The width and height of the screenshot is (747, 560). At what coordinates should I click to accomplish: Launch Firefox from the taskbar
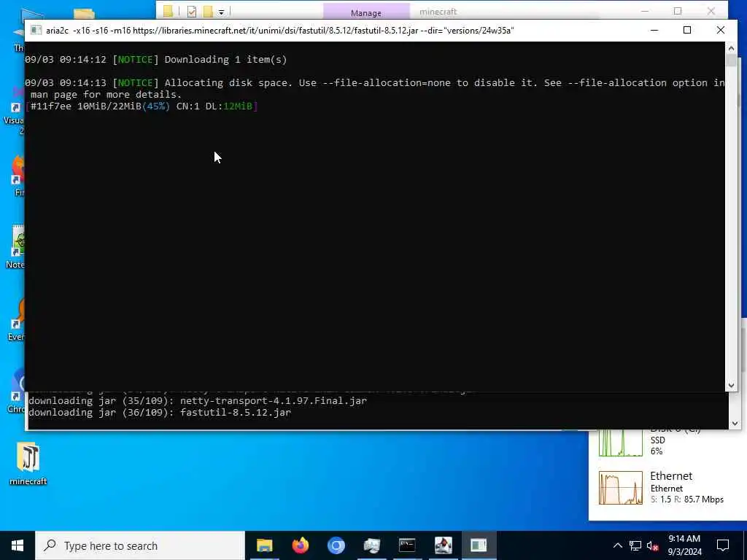coord(300,545)
